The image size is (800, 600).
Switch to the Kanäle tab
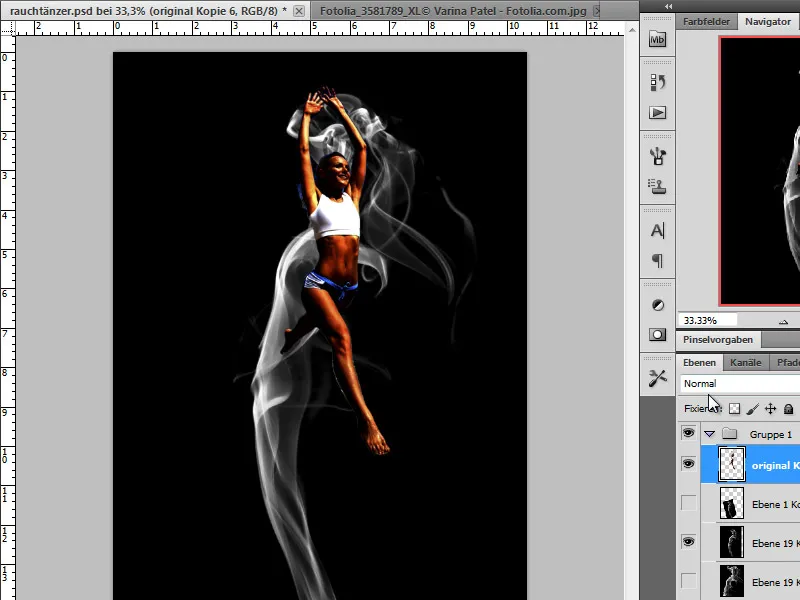point(745,362)
